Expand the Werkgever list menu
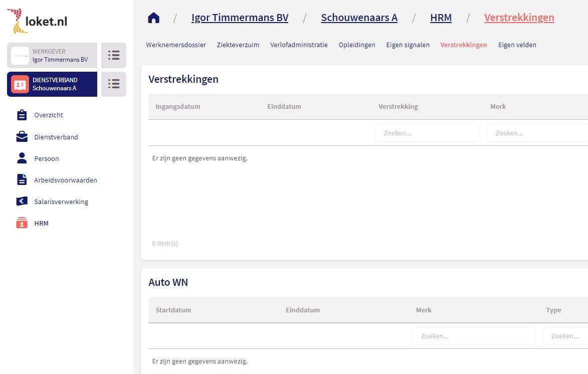The image size is (588, 374). point(114,55)
